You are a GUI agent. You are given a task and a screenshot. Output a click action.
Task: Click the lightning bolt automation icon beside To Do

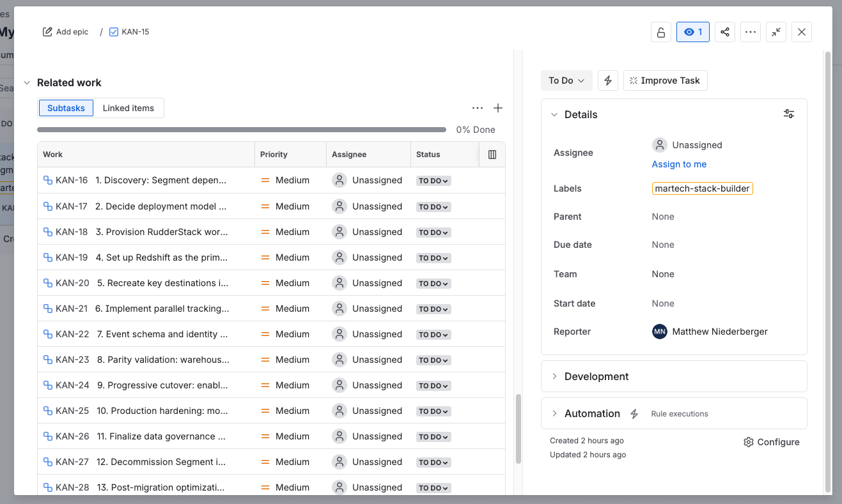[x=608, y=80]
